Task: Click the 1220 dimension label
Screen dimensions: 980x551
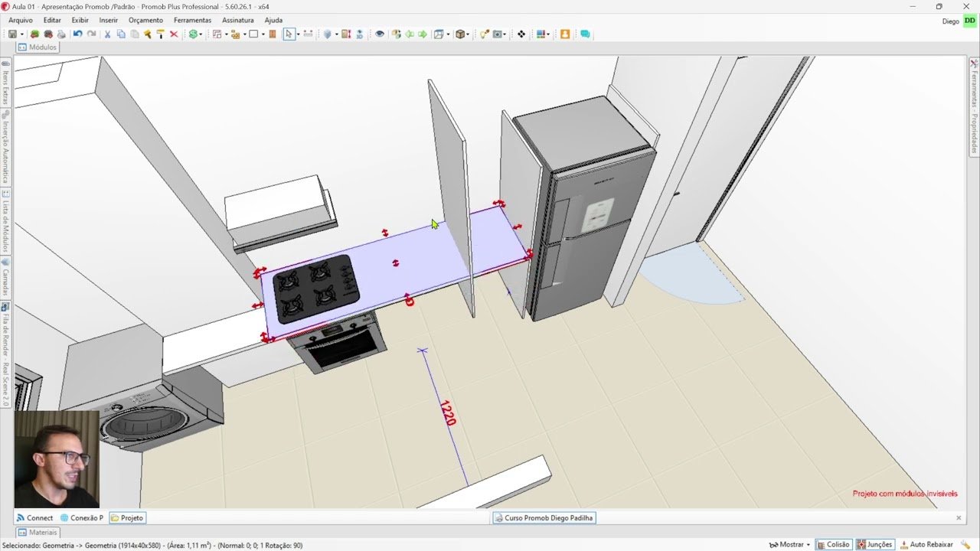Action: [448, 413]
